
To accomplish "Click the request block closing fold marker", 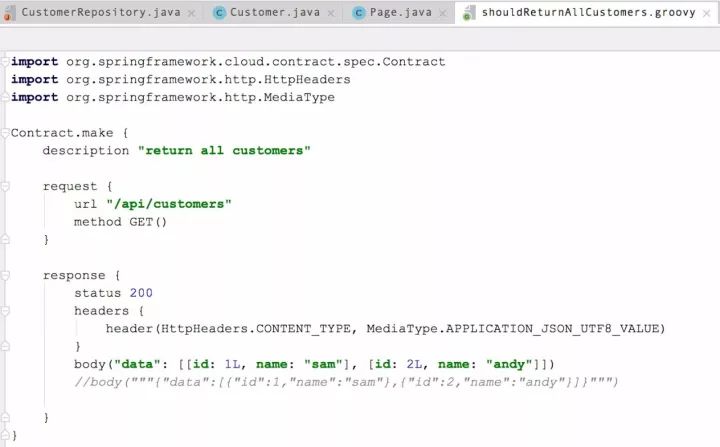I will point(5,239).
